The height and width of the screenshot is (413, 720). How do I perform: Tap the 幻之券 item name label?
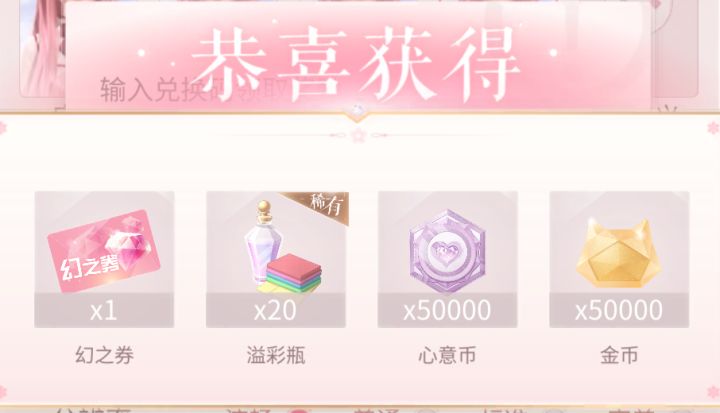coord(104,356)
